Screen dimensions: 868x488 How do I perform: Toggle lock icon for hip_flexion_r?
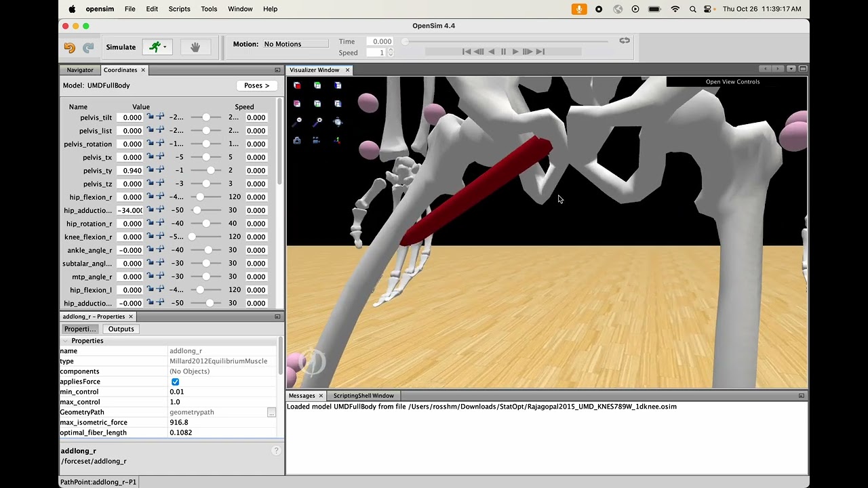[151, 197]
